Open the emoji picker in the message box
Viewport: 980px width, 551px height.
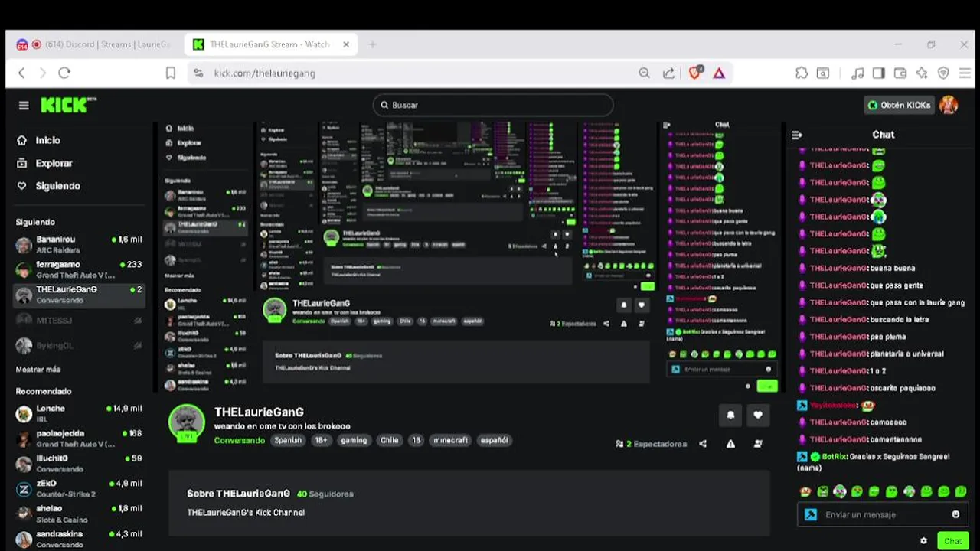[x=955, y=514]
